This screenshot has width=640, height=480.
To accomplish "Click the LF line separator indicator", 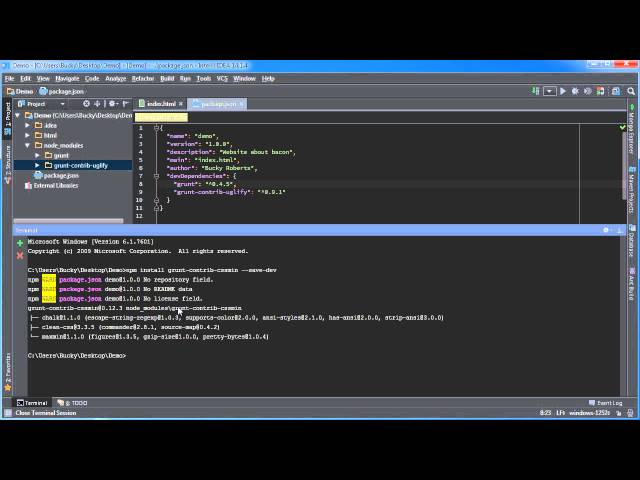I will click(x=560, y=413).
